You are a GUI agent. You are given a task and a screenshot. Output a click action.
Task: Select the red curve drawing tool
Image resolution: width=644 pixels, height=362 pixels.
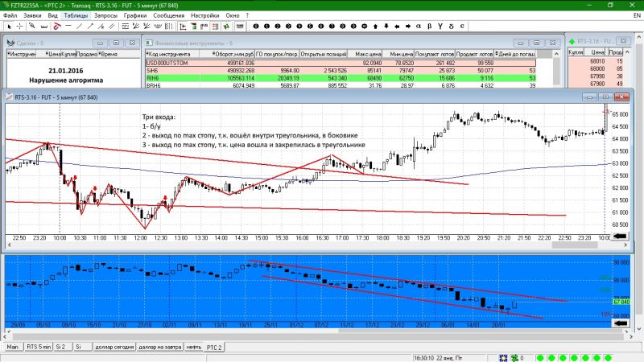(56, 27)
